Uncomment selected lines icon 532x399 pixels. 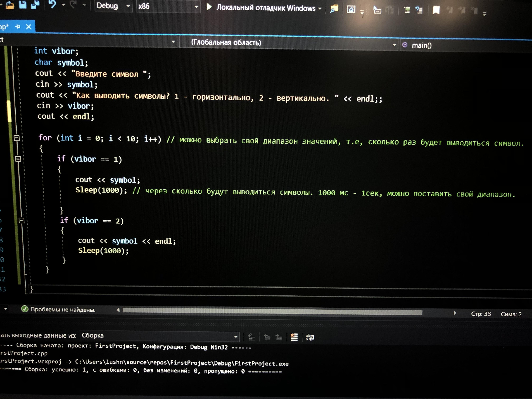click(419, 10)
